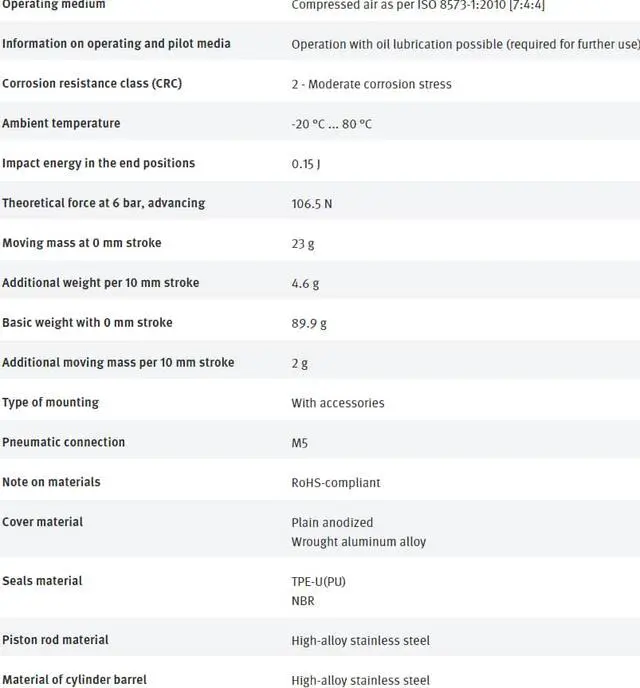Click the '2 - Moderate corrosion stress' value
Viewport: 640px width, 688px height.
(371, 84)
